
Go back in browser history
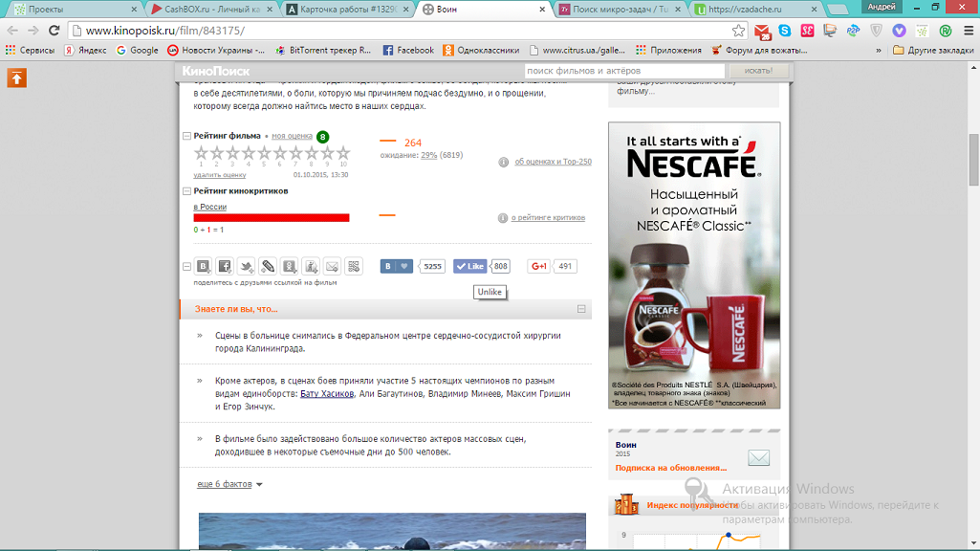(x=12, y=31)
